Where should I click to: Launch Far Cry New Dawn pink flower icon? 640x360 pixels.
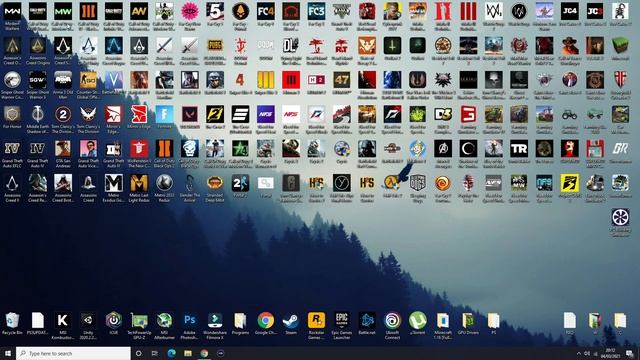pos(189,12)
